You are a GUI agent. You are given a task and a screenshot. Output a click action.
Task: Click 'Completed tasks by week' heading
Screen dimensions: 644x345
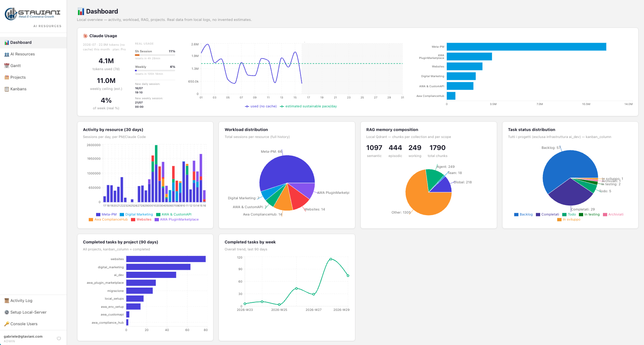click(250, 242)
